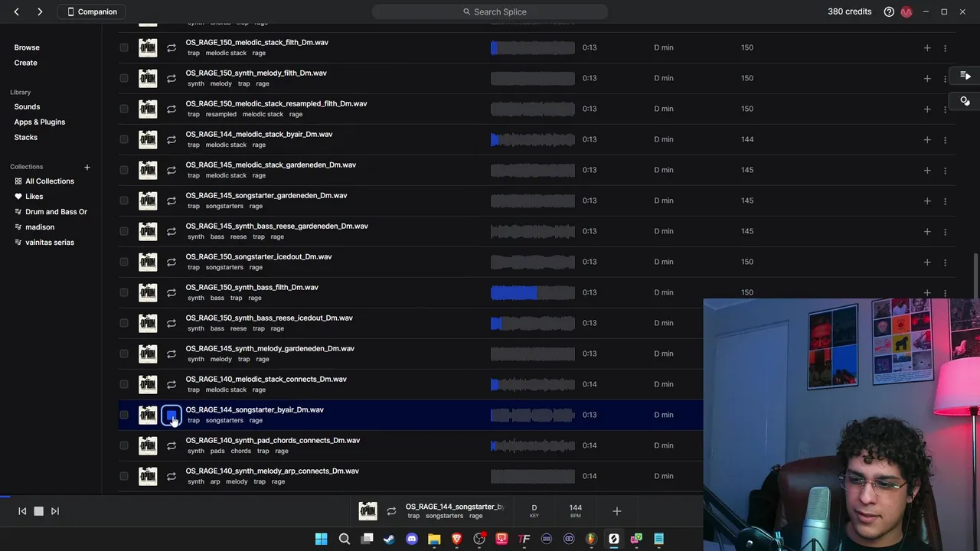Open File Explorer from the taskbar
Viewport: 980px width, 551px height.
click(x=434, y=539)
